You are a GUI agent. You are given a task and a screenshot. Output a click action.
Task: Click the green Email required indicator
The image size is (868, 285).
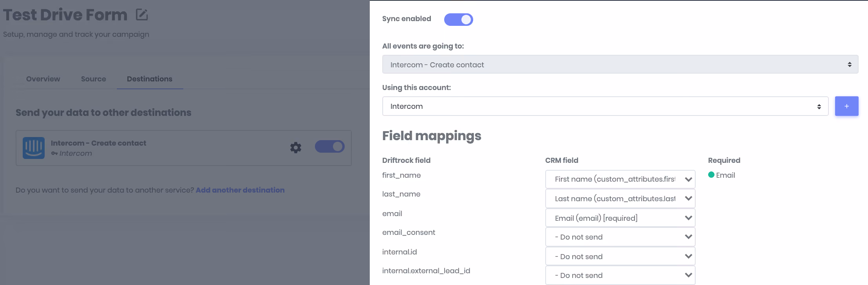(x=711, y=175)
